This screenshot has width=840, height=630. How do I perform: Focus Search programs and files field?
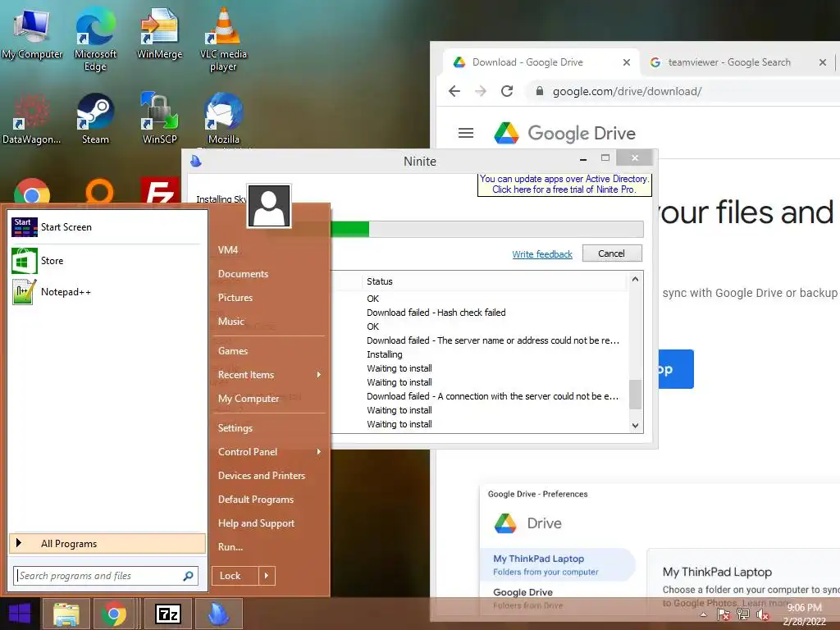click(106, 576)
